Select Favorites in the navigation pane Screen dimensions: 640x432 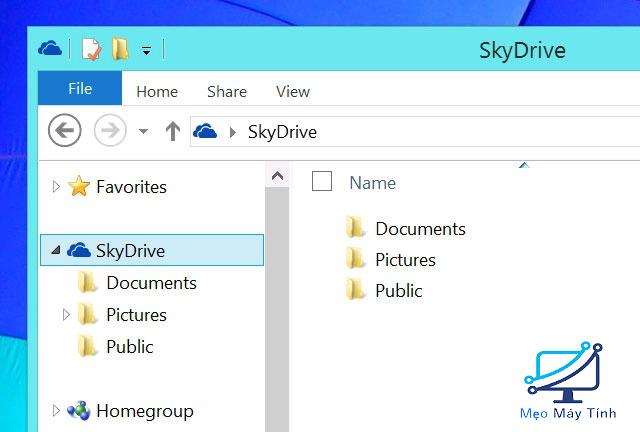point(131,187)
